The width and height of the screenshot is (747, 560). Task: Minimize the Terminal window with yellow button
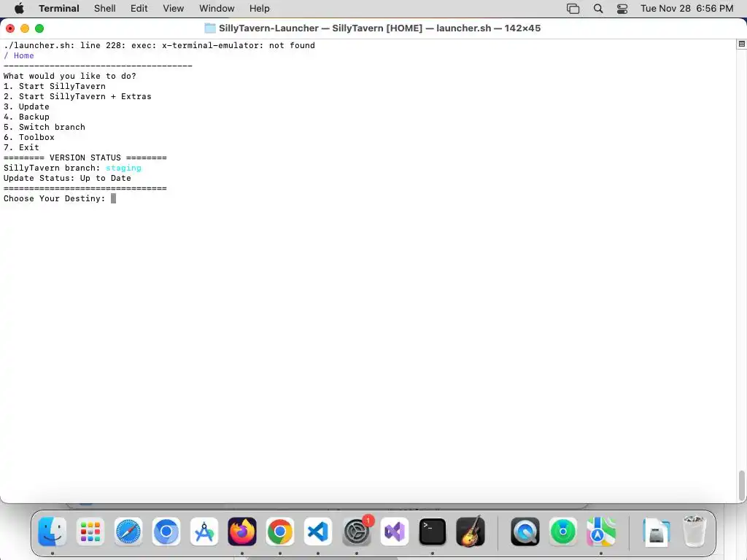tap(25, 28)
